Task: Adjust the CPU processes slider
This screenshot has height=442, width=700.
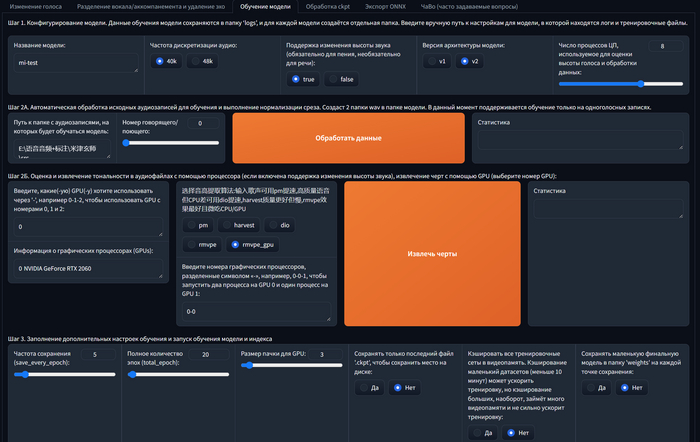Action: click(621, 83)
